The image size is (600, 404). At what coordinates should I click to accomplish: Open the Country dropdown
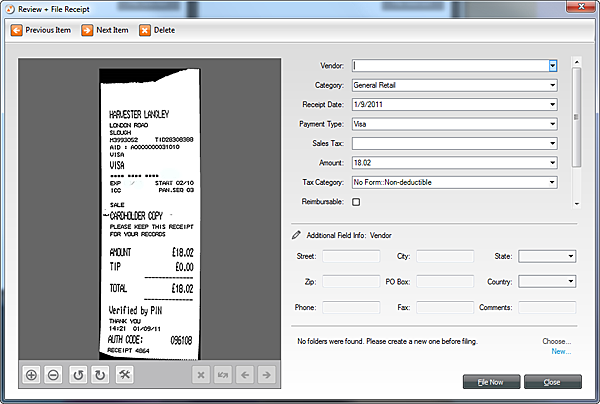pos(547,282)
